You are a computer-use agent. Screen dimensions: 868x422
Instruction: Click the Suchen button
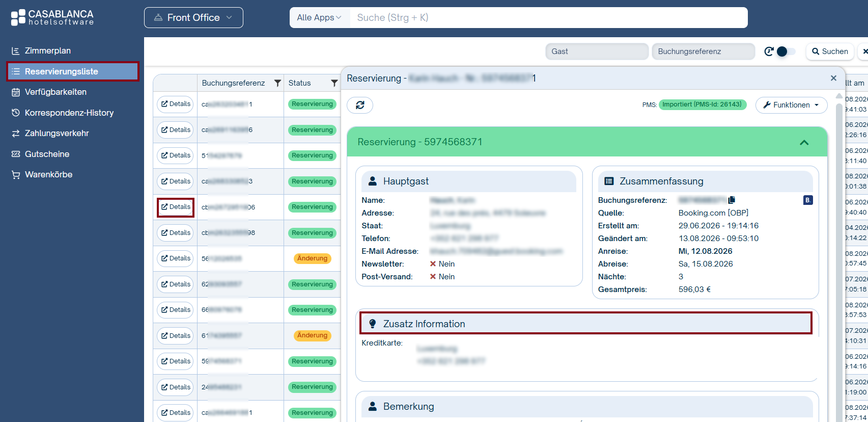pos(830,51)
